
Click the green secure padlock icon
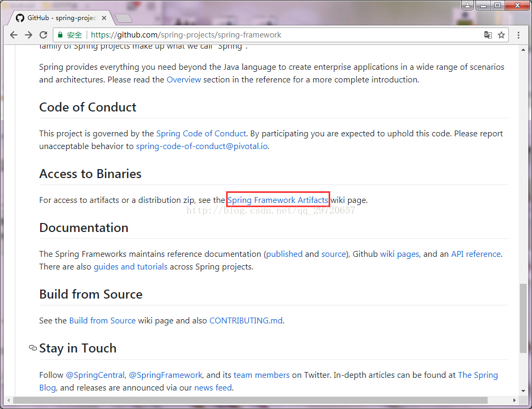coord(60,35)
